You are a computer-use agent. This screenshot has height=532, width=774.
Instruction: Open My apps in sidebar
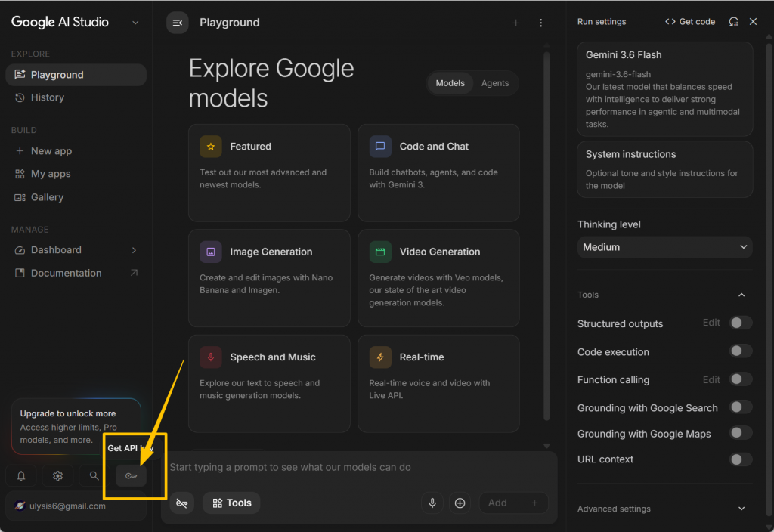click(76, 174)
